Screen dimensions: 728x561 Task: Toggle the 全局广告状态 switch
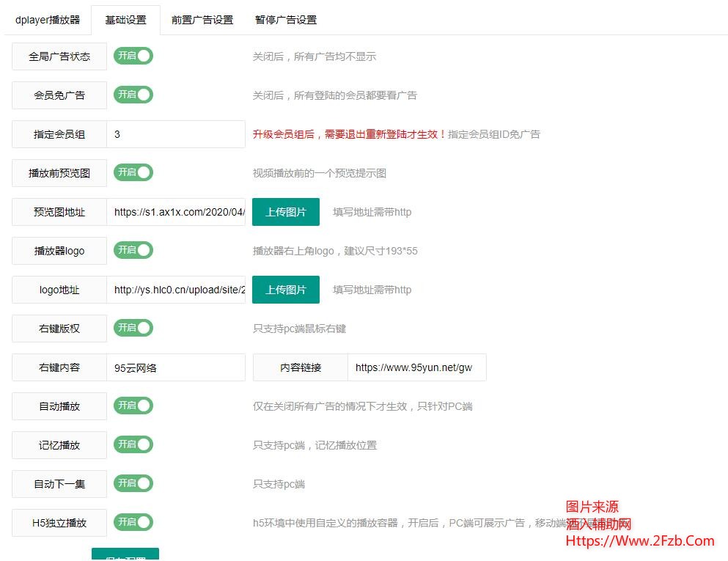coord(133,56)
